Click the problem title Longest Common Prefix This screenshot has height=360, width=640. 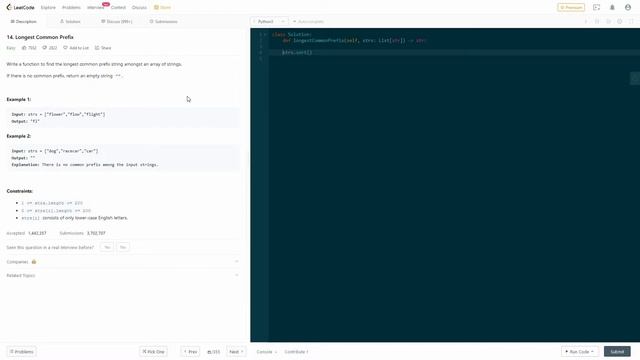tap(40, 37)
